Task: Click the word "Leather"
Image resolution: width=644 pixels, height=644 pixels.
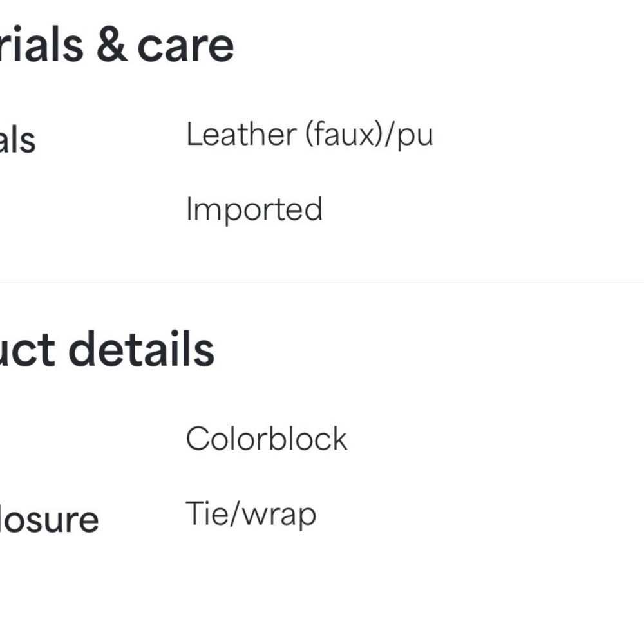Action: (241, 134)
